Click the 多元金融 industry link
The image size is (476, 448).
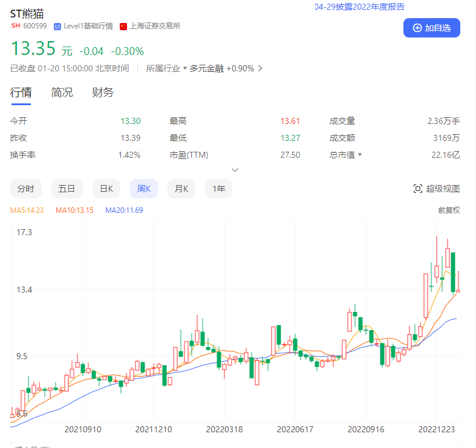point(206,68)
